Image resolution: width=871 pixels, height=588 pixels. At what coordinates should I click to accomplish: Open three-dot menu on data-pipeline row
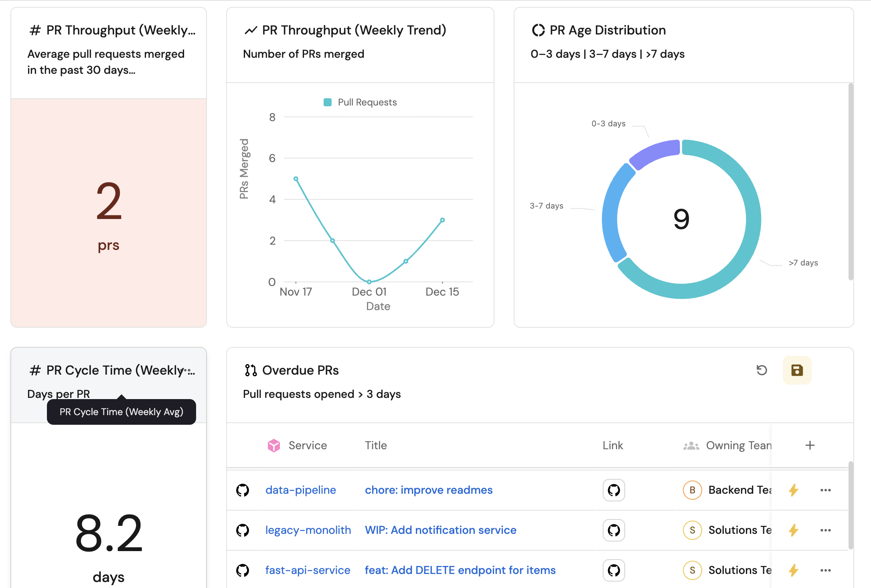[x=825, y=490]
